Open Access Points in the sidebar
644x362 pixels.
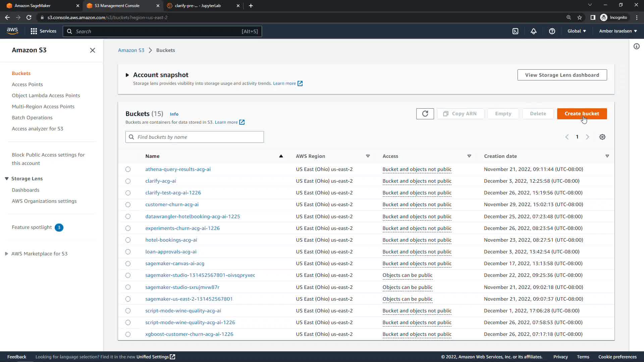[x=27, y=84]
